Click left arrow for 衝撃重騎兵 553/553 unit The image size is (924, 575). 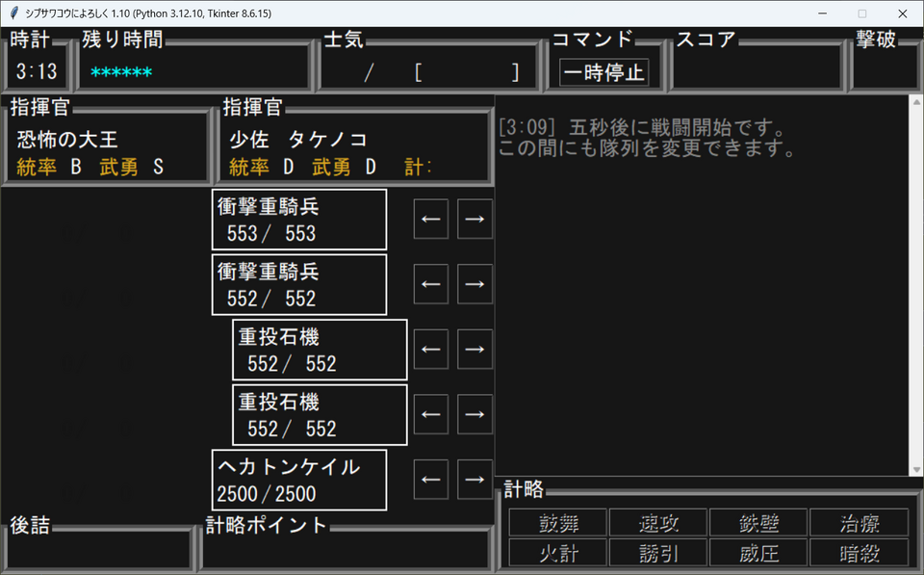(431, 220)
